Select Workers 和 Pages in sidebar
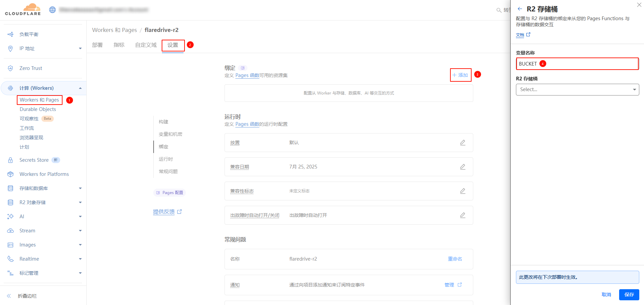The height and width of the screenshot is (305, 644). click(39, 100)
